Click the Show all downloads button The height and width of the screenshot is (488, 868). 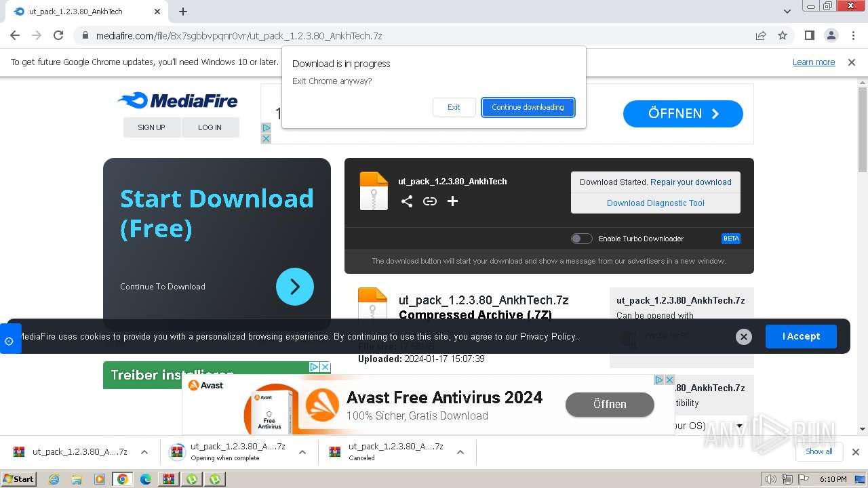click(818, 451)
